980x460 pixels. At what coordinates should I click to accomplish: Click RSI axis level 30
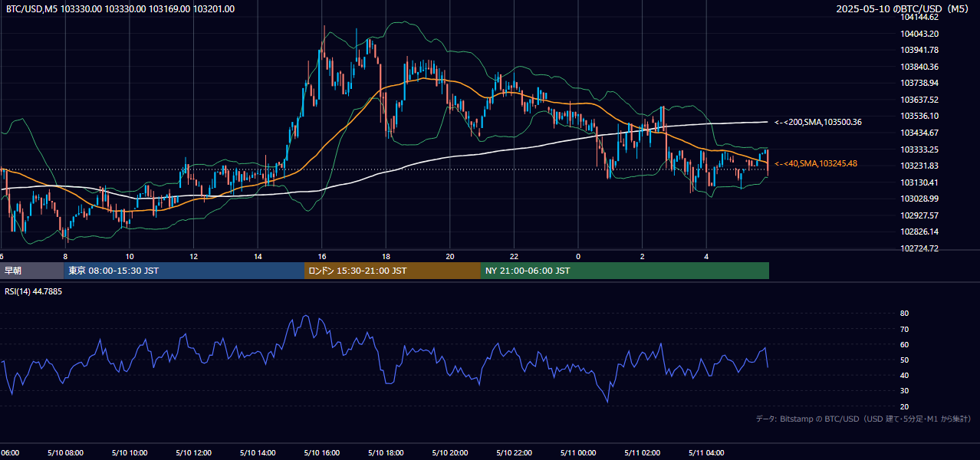904,391
